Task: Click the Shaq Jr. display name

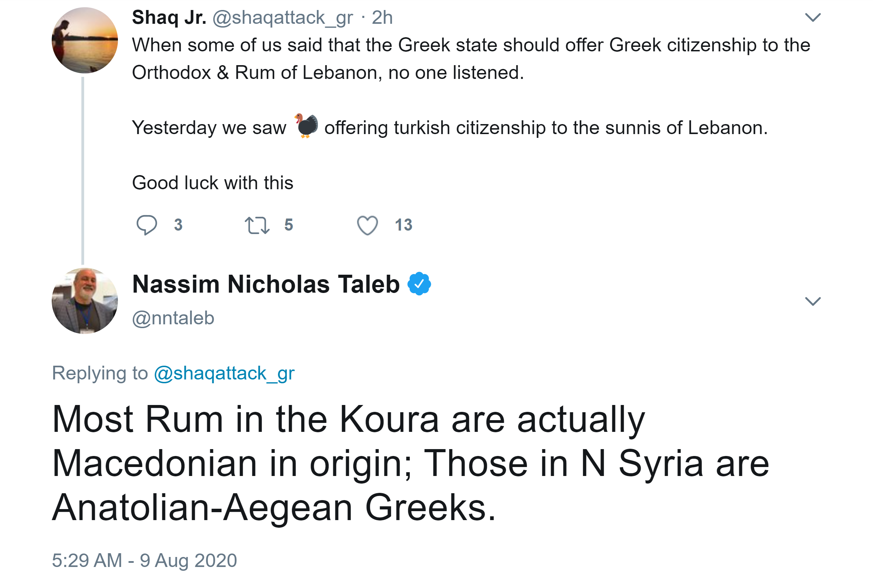Action: 169,17
